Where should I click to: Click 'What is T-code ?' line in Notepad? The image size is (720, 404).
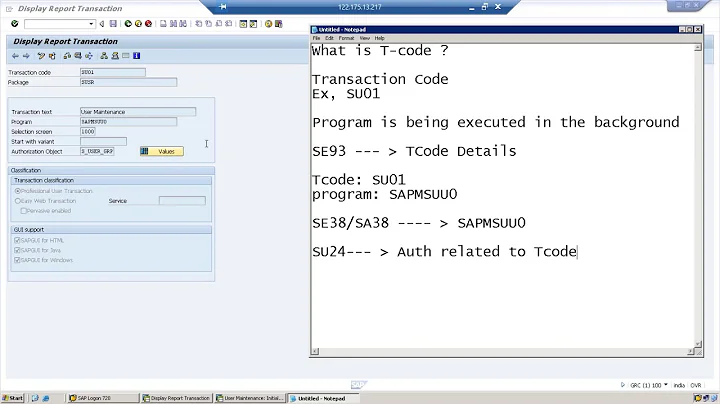[380, 50]
